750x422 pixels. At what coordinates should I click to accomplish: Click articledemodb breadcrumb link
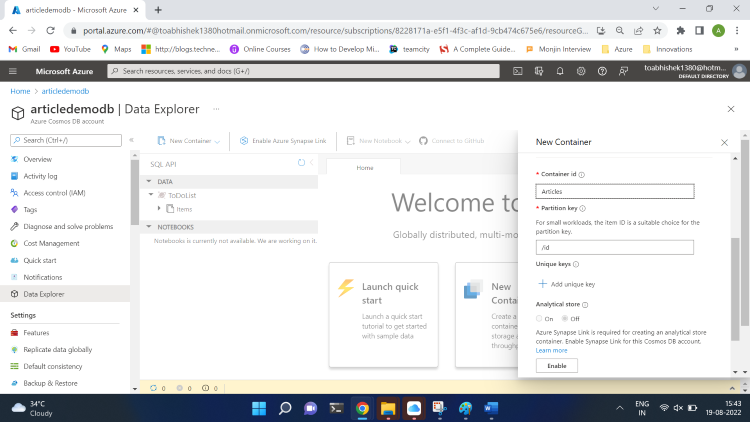tap(65, 91)
